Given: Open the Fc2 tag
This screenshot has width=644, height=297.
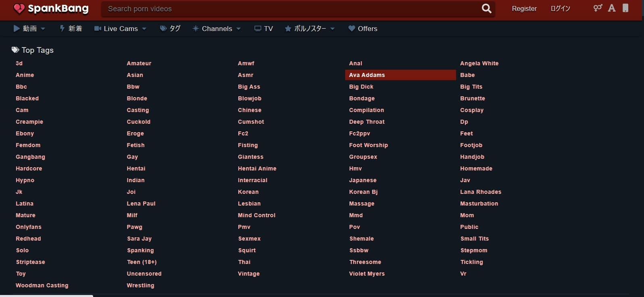Looking at the screenshot, I should 243,133.
